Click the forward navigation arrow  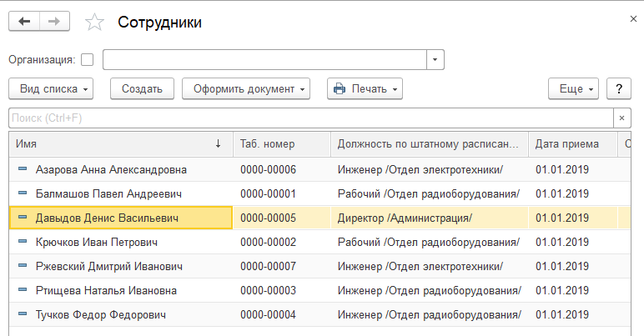[55, 22]
